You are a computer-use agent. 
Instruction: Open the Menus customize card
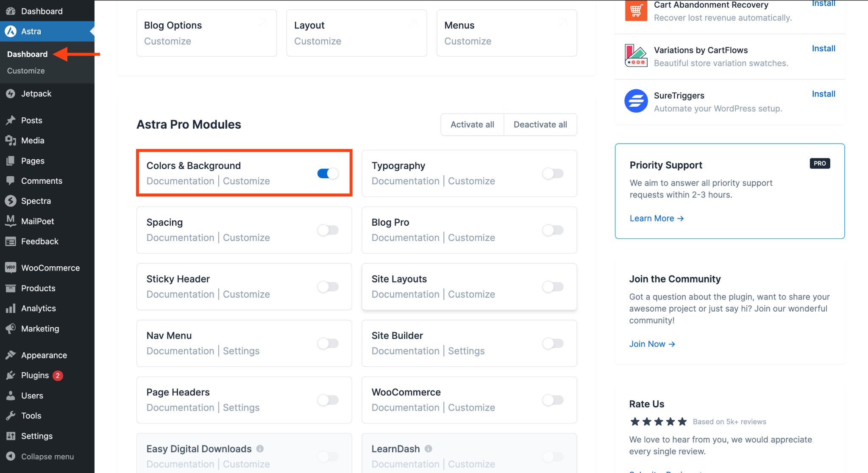click(x=506, y=33)
